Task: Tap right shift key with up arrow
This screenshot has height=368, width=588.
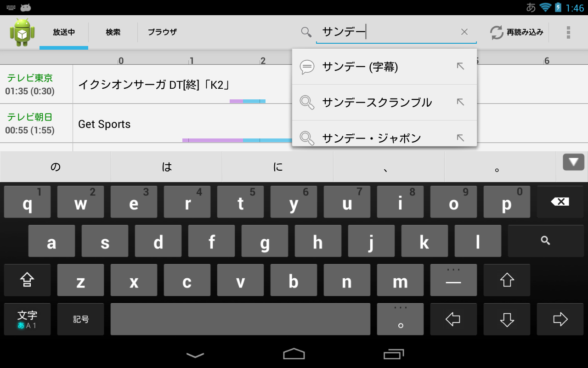Action: (507, 280)
